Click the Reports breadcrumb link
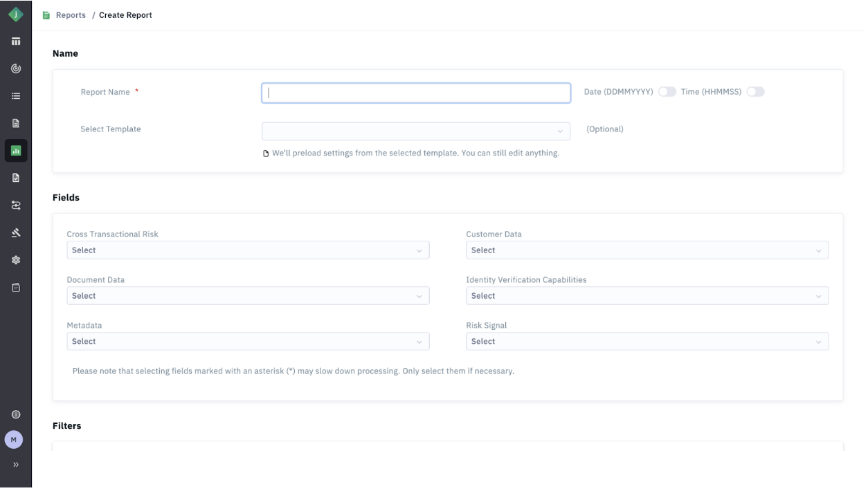This screenshot has height=491, width=868. 71,15
